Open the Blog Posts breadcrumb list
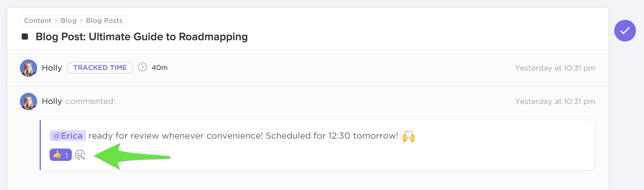 point(104,21)
